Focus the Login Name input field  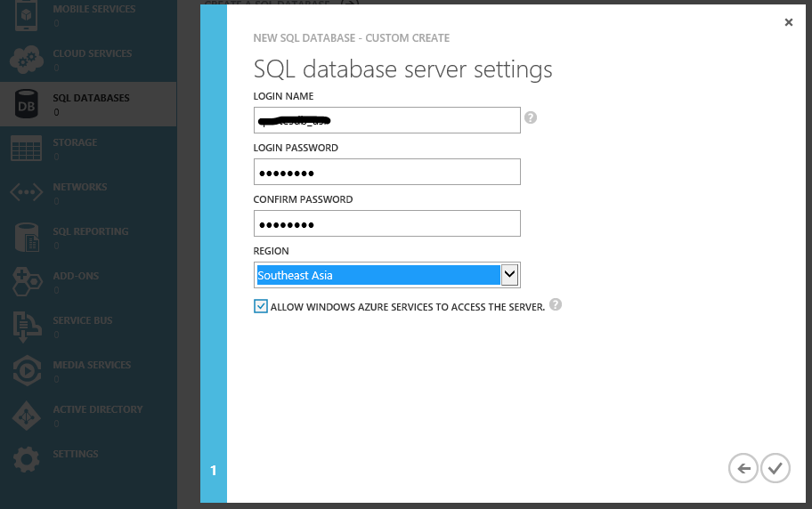[386, 120]
